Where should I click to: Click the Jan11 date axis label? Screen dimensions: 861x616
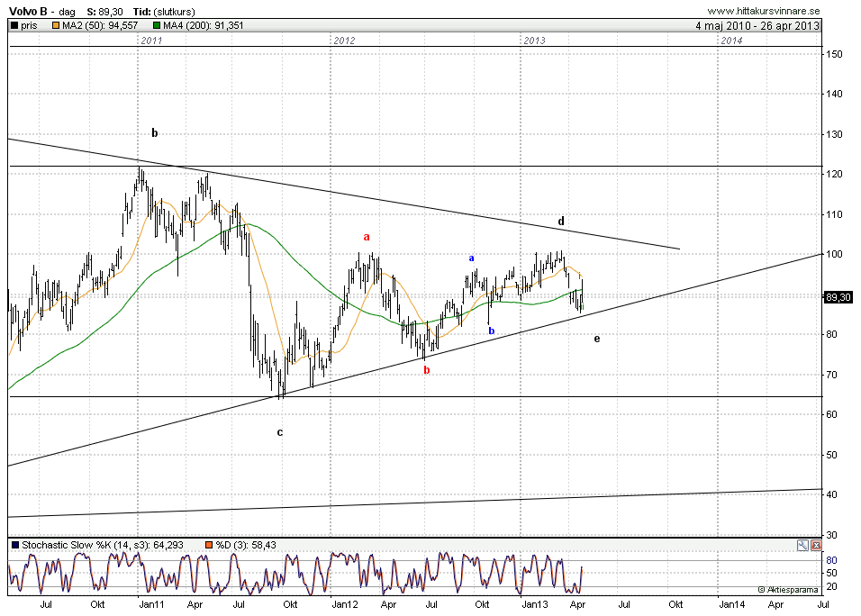pos(151,604)
